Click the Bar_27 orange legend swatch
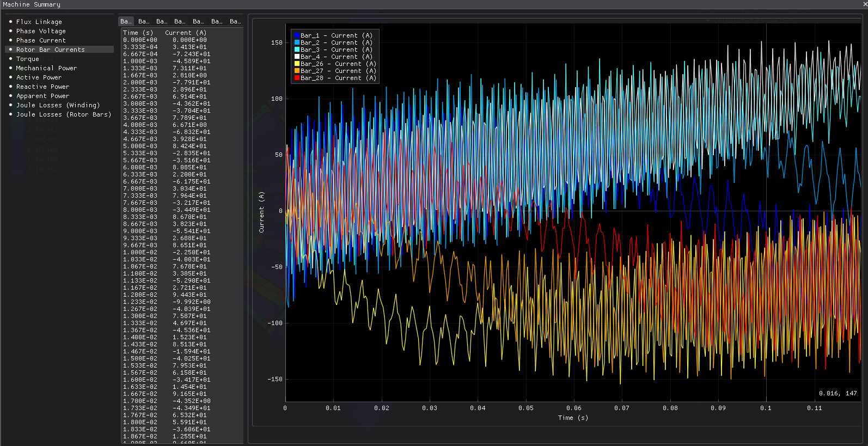868x446 pixels. [297, 71]
